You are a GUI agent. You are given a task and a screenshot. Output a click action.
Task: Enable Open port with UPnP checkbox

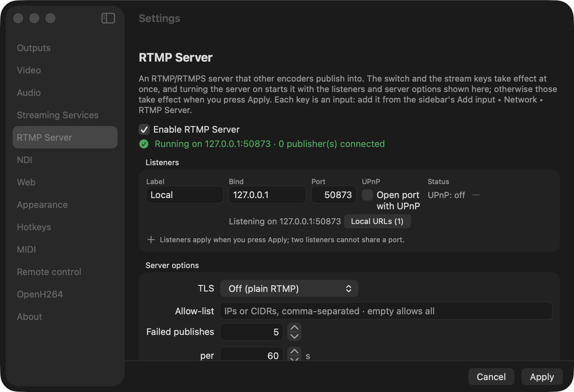367,195
